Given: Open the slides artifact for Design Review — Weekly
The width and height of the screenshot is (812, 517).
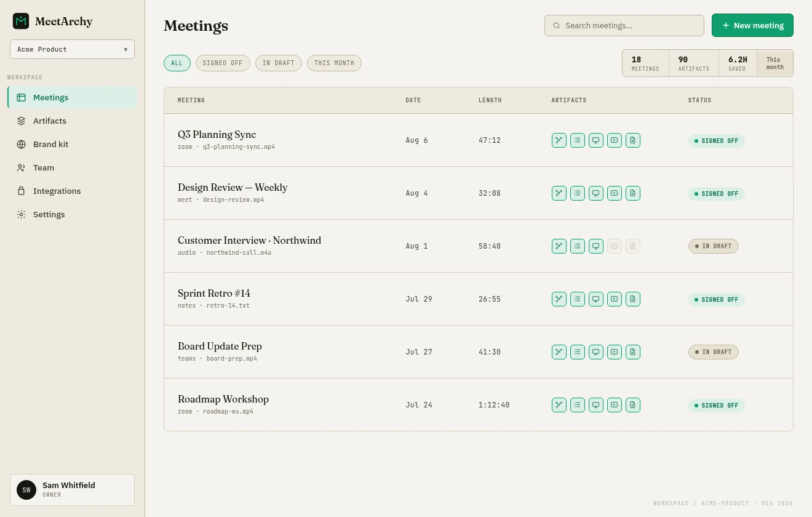Looking at the screenshot, I should (596, 193).
